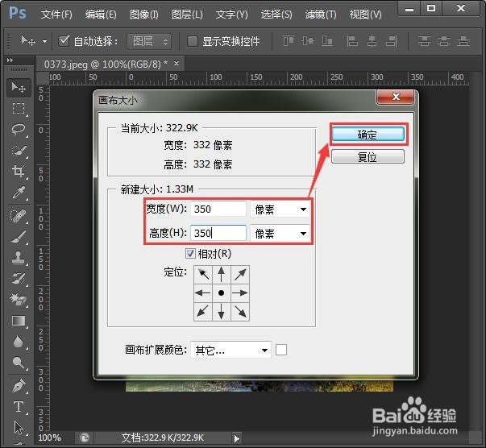Open the 文件(F) menu
This screenshot has height=448, width=486.
(x=56, y=15)
